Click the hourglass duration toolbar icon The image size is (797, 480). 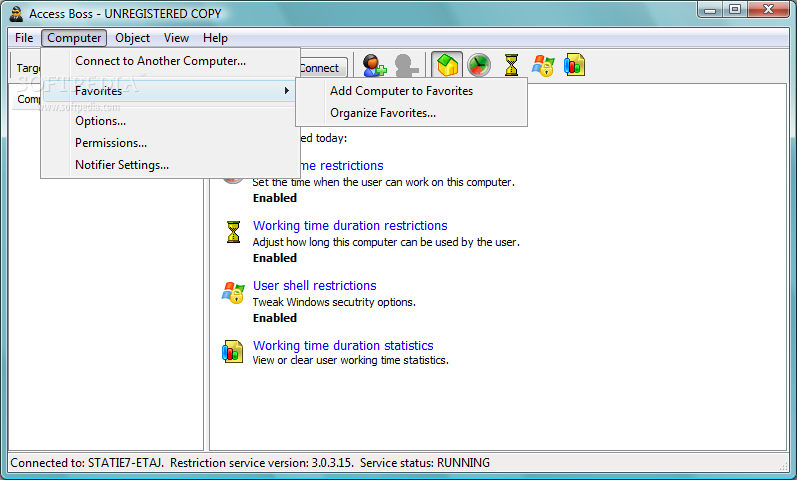511,65
